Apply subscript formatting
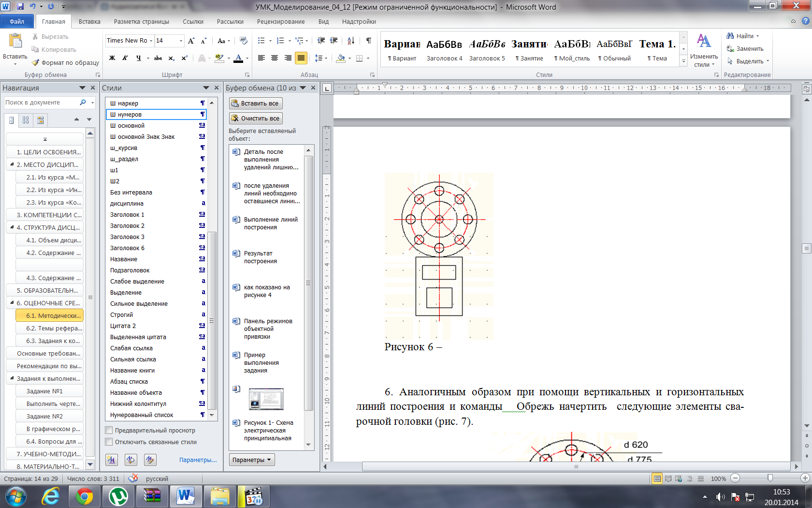 pos(171,58)
